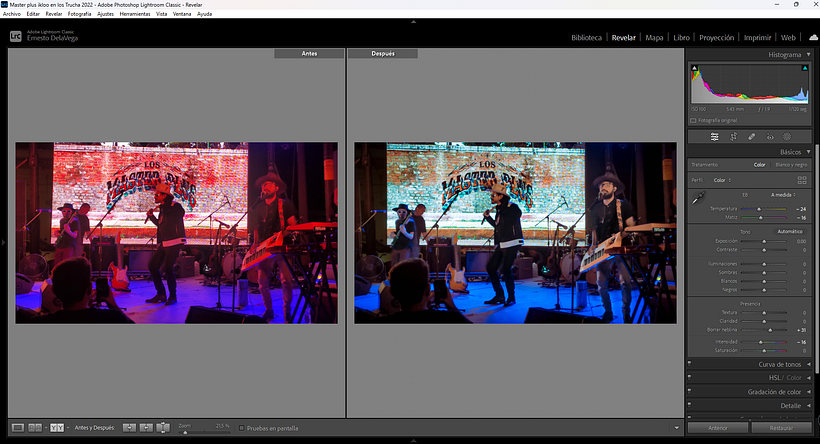
Task: Switch to Loupe view mode
Action: click(16, 427)
